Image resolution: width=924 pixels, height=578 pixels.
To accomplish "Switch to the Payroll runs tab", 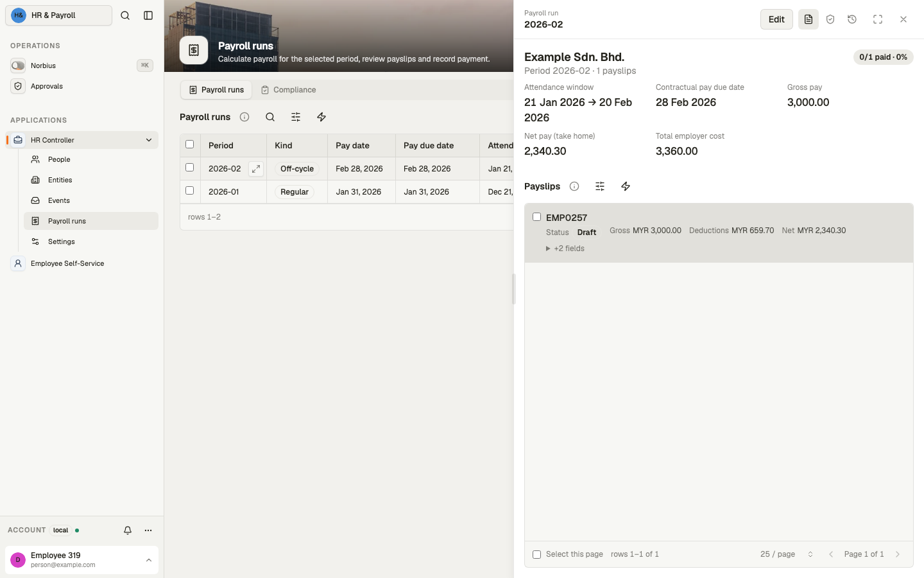I will click(x=216, y=90).
